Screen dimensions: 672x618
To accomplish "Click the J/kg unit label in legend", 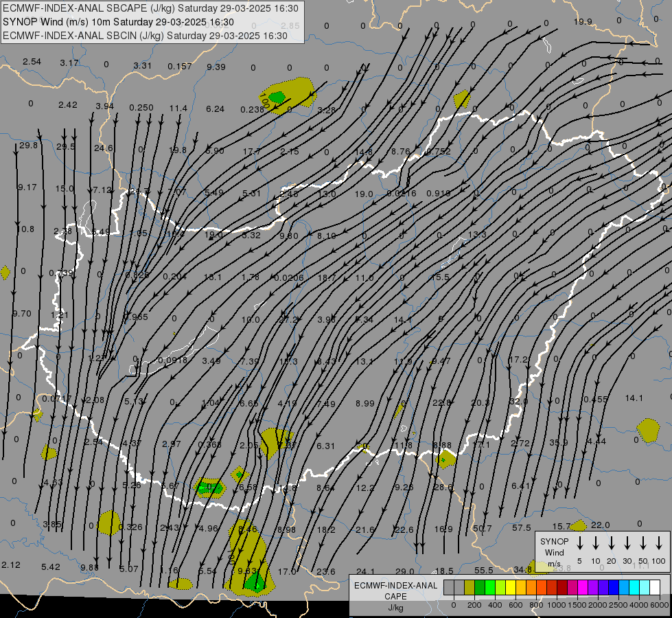I will point(395,608).
